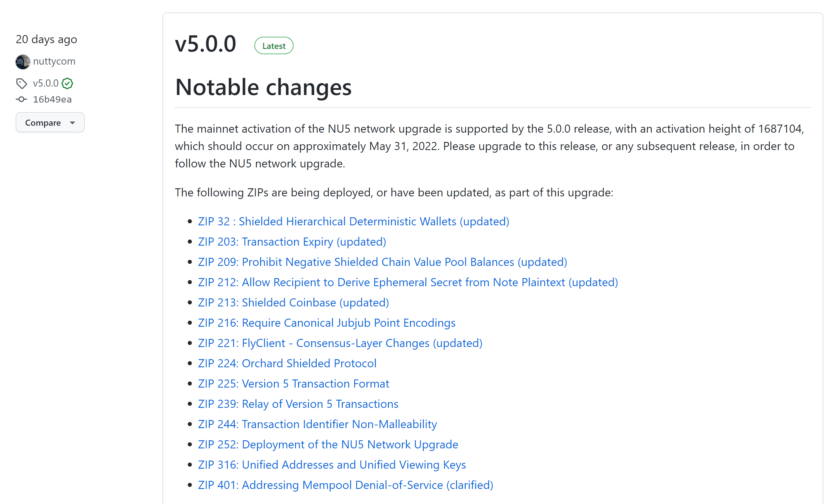Click the Latest badge icon
The width and height of the screenshot is (836, 504).
tap(274, 45)
